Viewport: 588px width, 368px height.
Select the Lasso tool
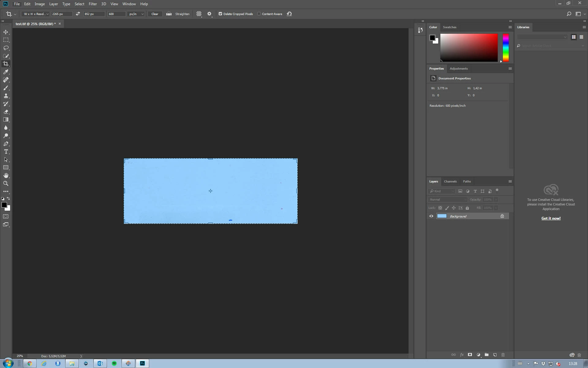click(6, 48)
